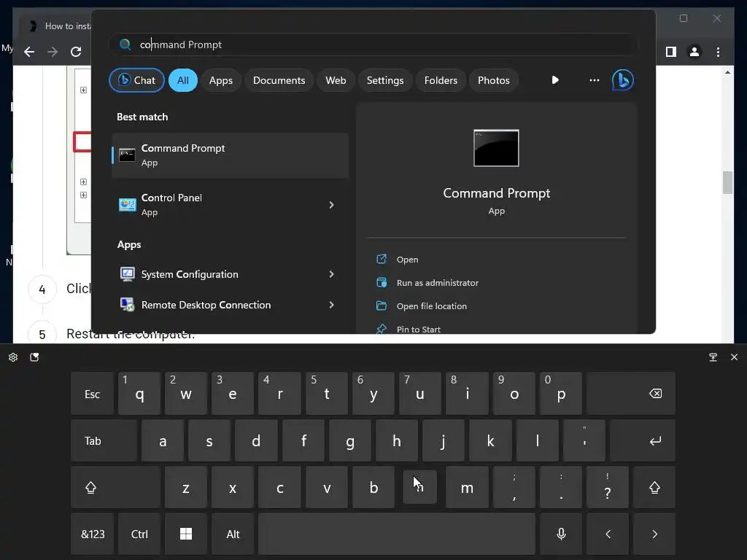The width and height of the screenshot is (747, 560).
Task: Switch to Web search filter
Action: click(x=336, y=80)
